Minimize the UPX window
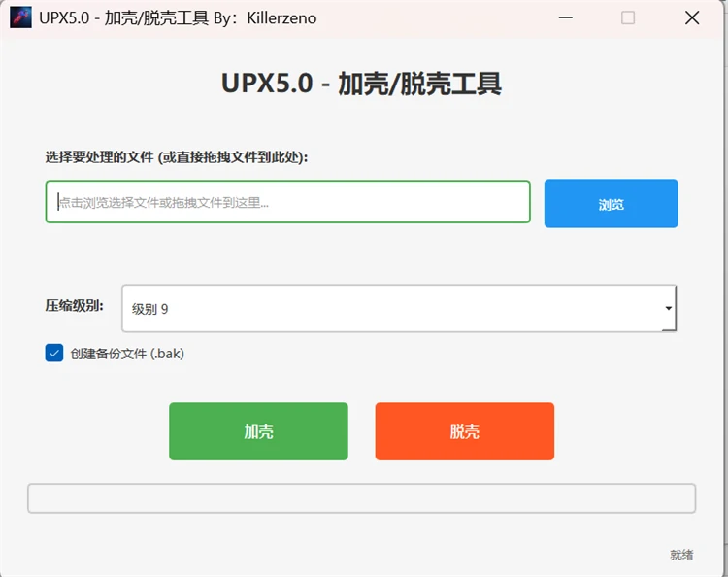The width and height of the screenshot is (728, 577). [x=566, y=17]
